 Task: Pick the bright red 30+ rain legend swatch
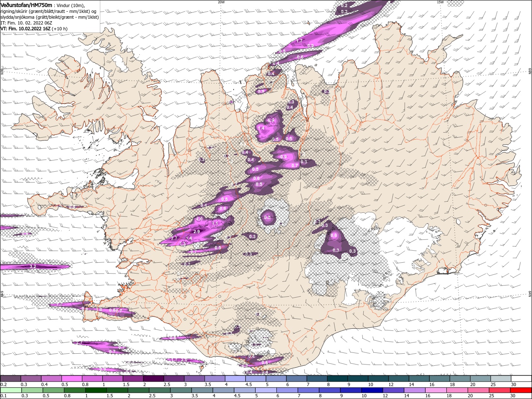pyautogui.click(x=521, y=390)
